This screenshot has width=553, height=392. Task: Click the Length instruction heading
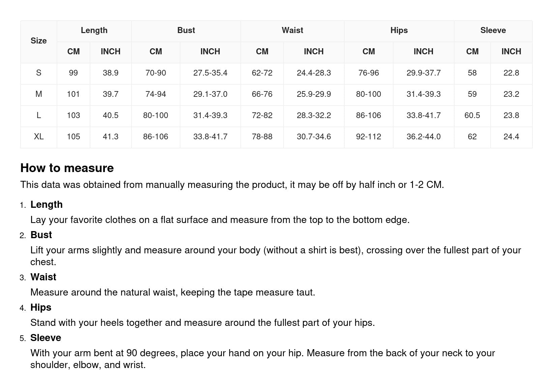click(x=47, y=205)
